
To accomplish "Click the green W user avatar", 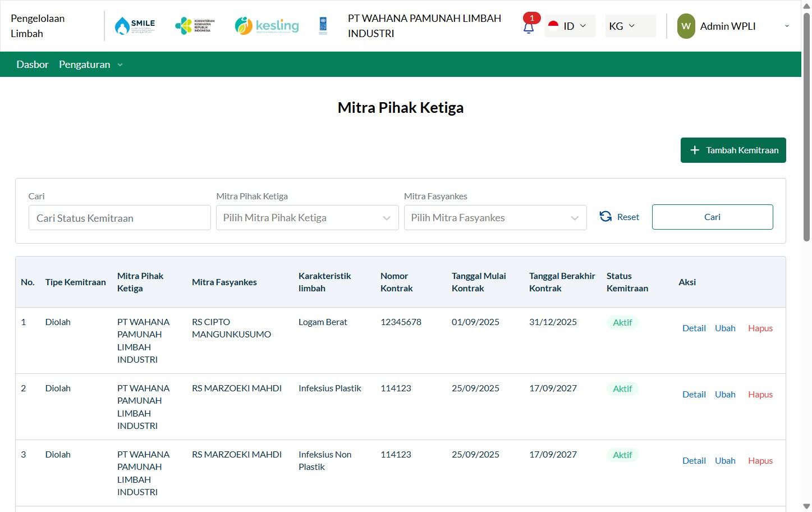I will (686, 26).
